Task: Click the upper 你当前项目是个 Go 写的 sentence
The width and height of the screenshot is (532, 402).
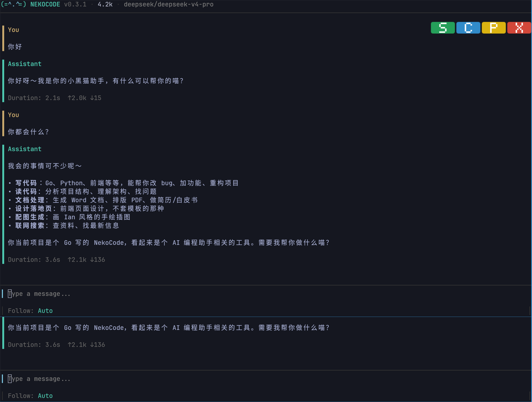Action: 169,242
